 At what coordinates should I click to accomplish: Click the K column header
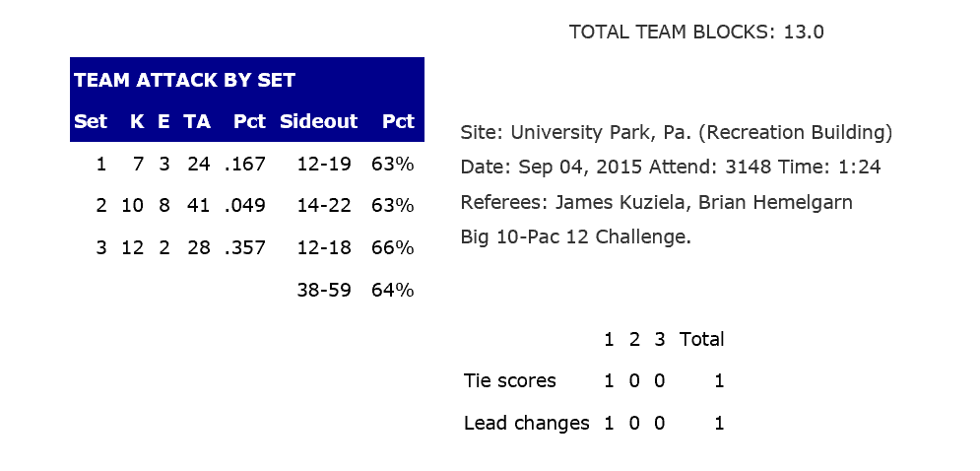[137, 122]
